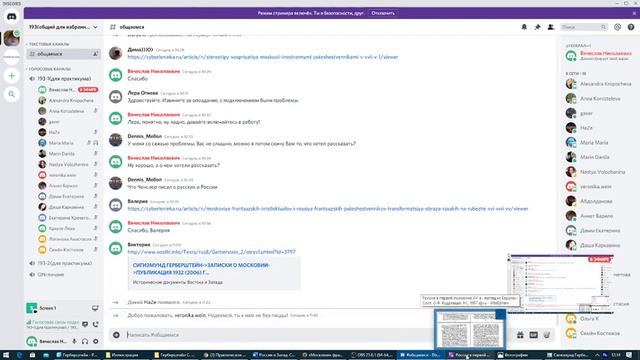Screen dimensions: 640x360
Task: Open notification settings bell icon
Action: [x=524, y=27]
